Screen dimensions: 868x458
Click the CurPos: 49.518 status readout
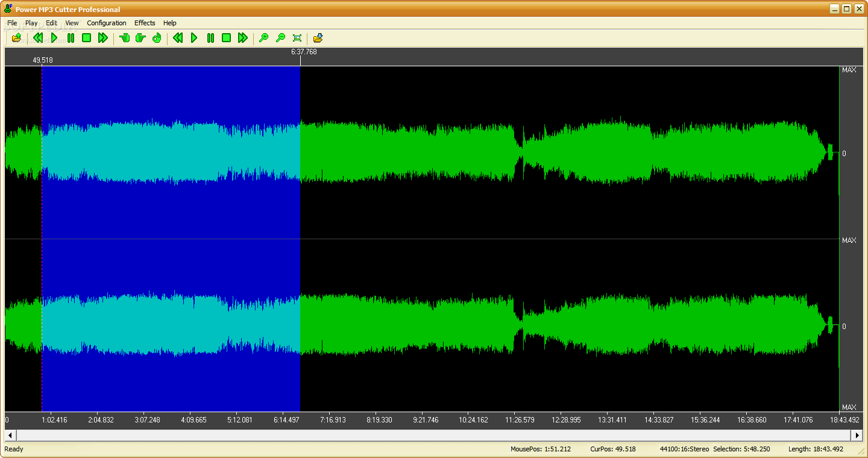[x=613, y=449]
